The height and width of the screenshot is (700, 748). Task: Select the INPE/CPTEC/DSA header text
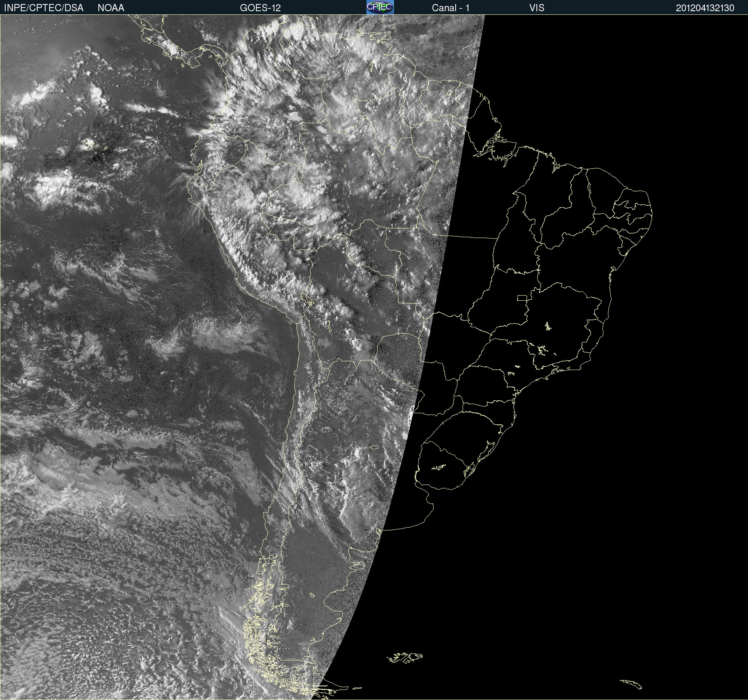[44, 8]
